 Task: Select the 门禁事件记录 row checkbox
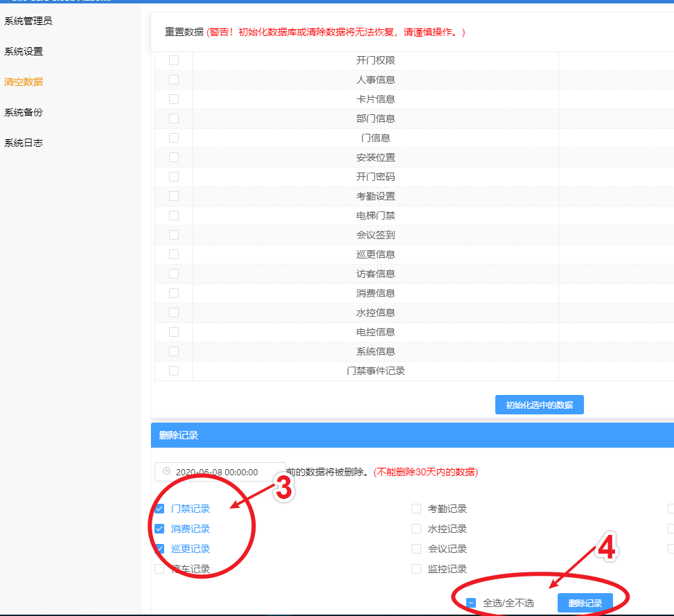(x=174, y=371)
